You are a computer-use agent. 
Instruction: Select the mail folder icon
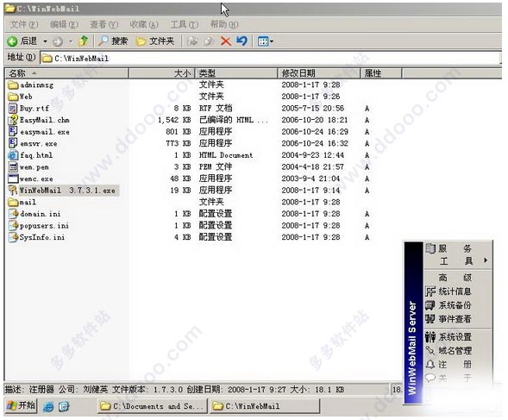(13, 202)
